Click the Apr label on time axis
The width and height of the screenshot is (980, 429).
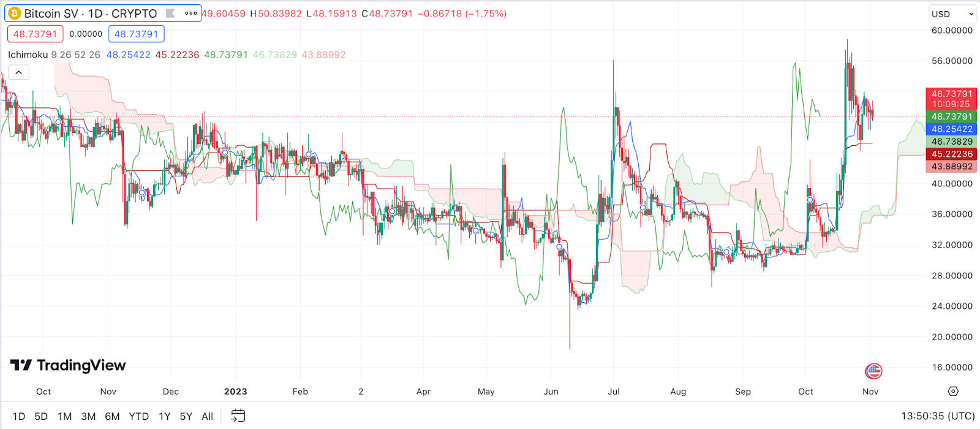[x=423, y=391]
